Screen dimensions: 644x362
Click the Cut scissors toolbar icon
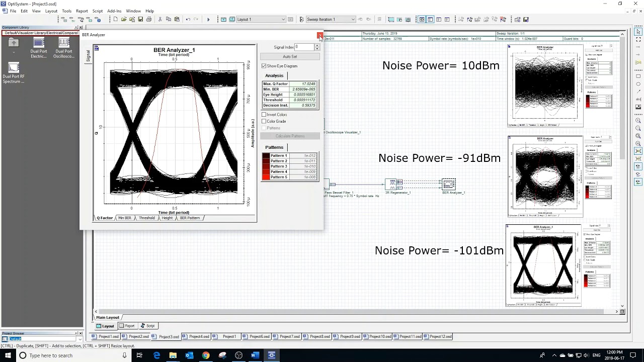point(160,20)
